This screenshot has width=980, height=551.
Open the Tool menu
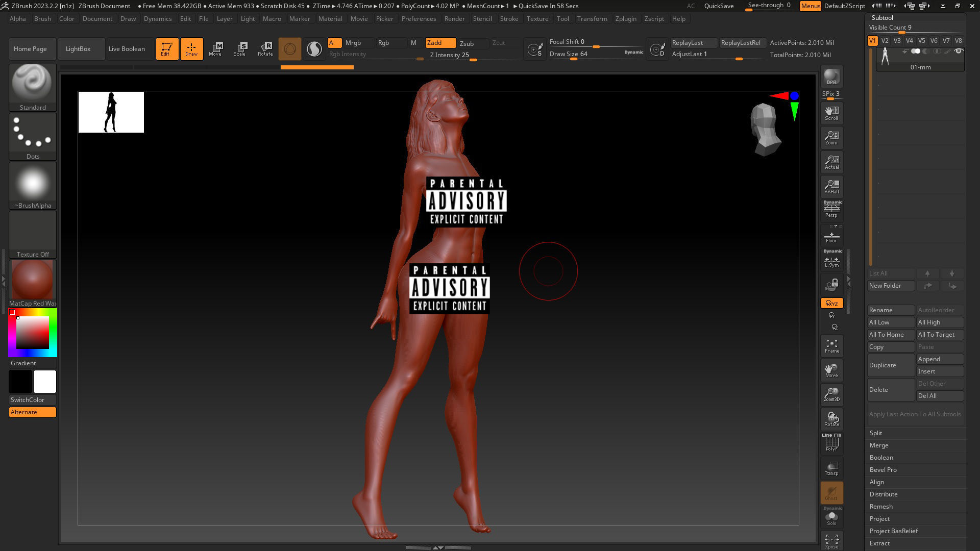(562, 18)
